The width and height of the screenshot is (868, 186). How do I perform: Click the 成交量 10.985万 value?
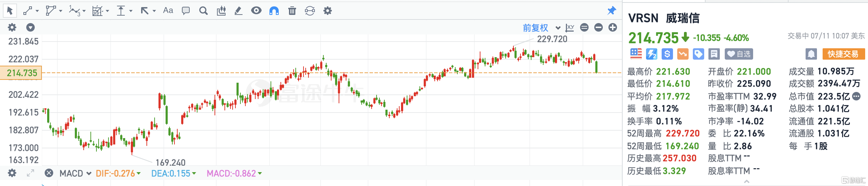pos(836,71)
